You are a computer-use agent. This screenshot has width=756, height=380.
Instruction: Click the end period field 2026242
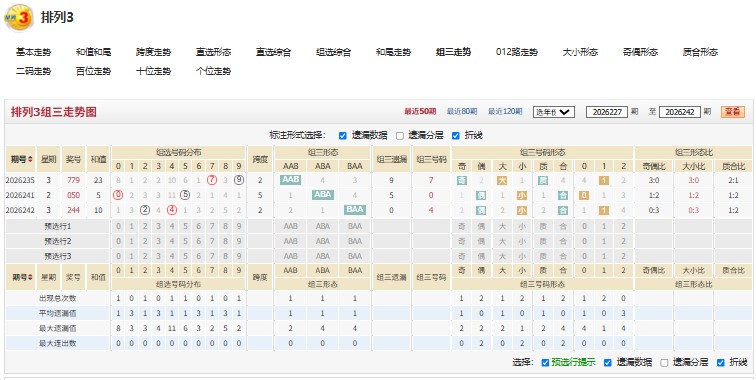(x=679, y=112)
